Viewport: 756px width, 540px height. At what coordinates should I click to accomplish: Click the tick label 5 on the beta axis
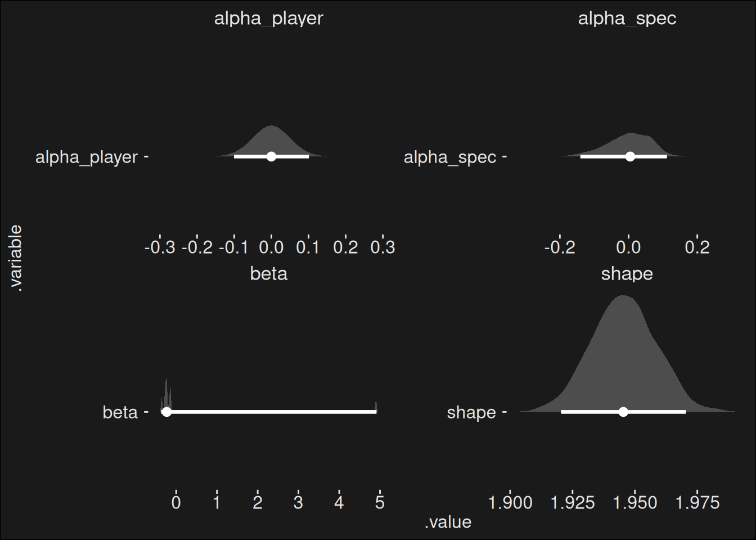tap(380, 502)
